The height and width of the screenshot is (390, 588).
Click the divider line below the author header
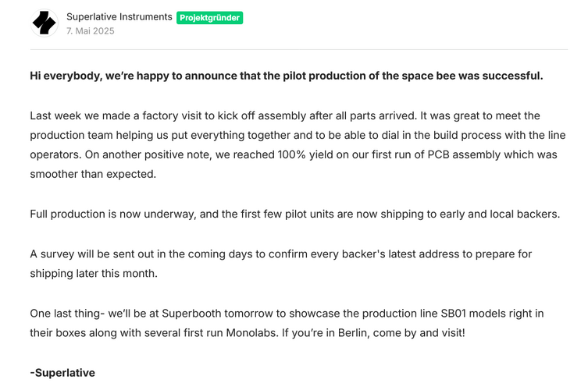coord(298,50)
